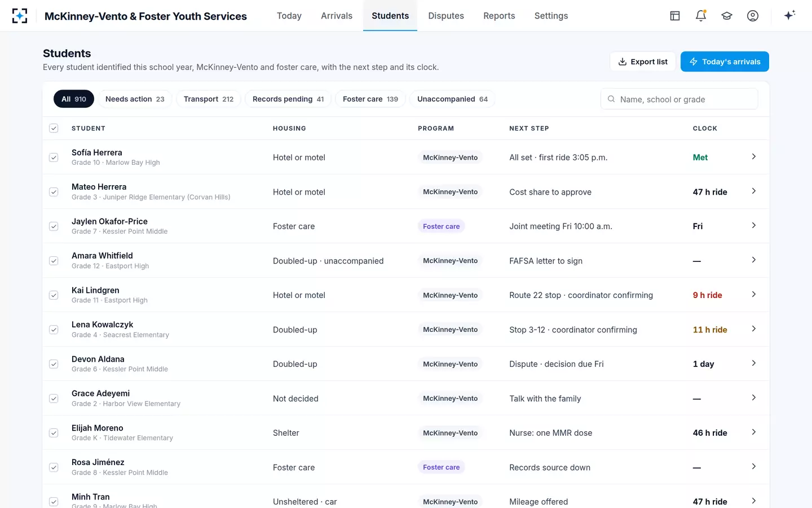Screen dimensions: 812x508
Task: Click the Export list button
Action: (x=643, y=62)
